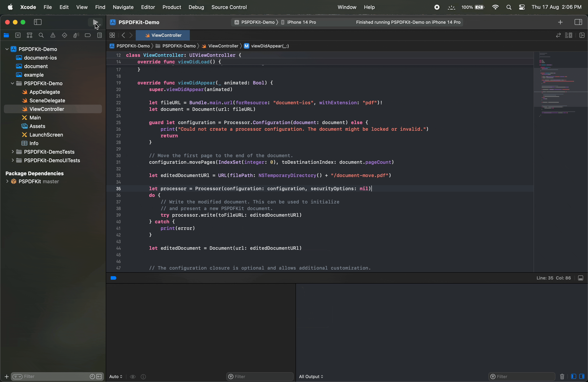
Task: Collapse the PSPDFKit-Demo group in navigator
Action: [x=13, y=83]
